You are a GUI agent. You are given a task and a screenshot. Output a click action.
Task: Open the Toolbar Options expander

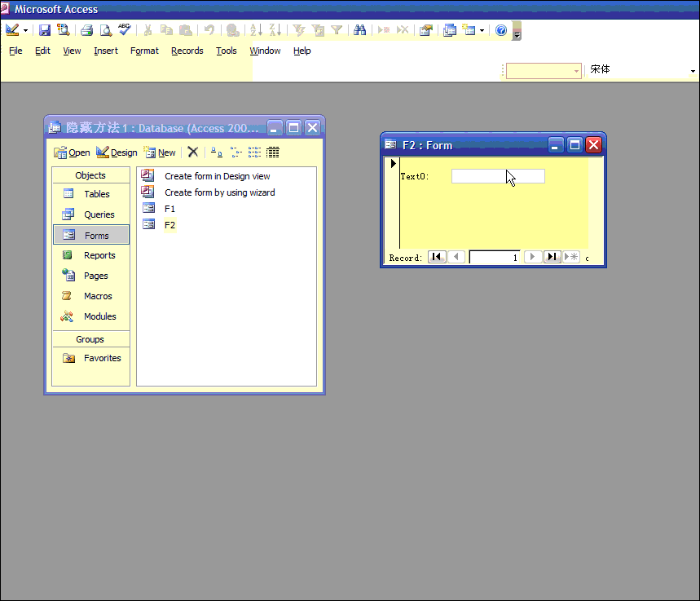[517, 30]
